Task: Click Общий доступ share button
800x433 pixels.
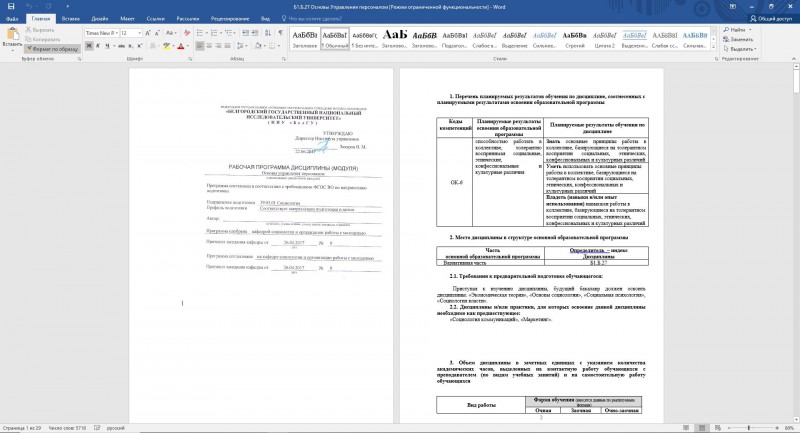Action: point(770,19)
